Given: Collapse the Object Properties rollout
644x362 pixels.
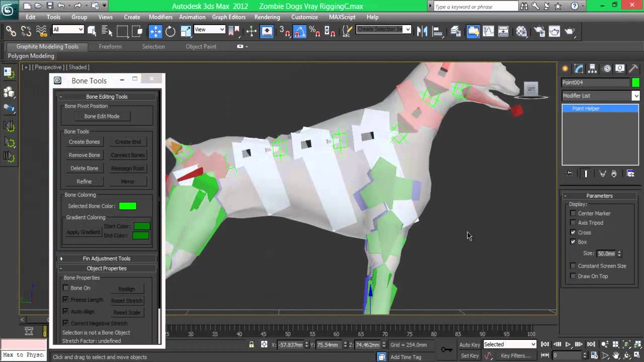Looking at the screenshot, I should pos(107,268).
